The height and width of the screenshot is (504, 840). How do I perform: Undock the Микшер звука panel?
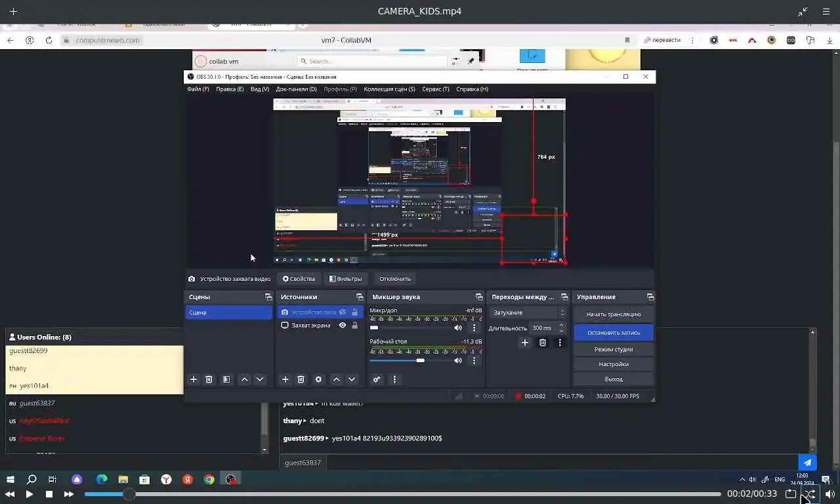479,297
